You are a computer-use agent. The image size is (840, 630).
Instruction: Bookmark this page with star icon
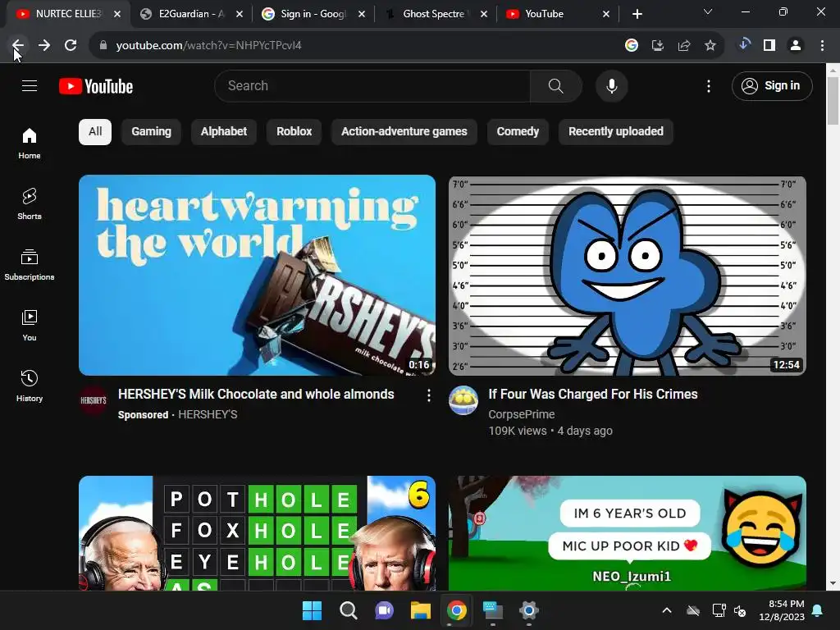[710, 46]
